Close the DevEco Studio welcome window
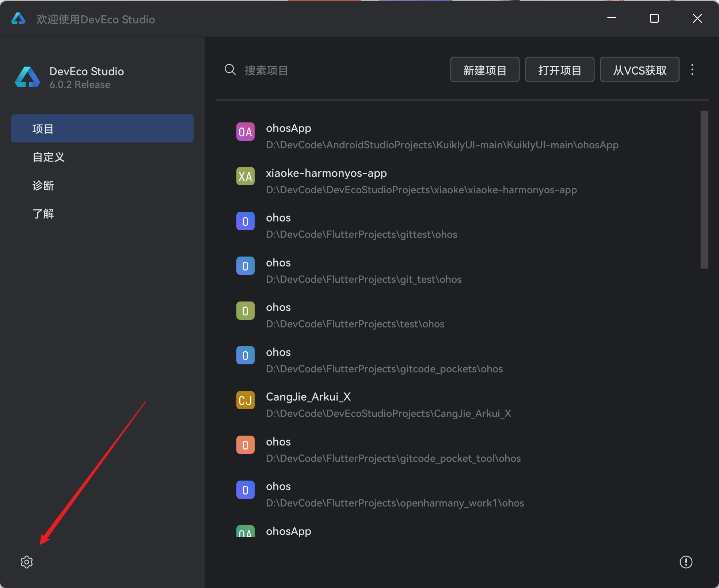 (x=697, y=18)
